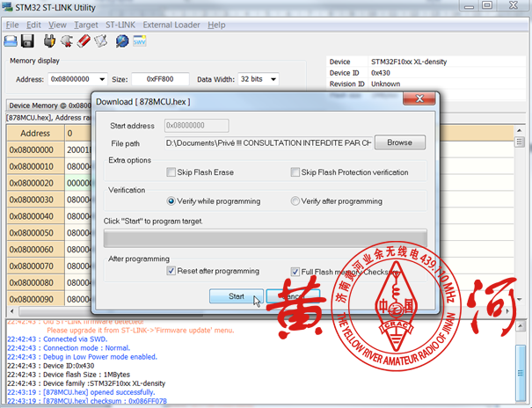Viewport: 532px width, 408px height.
Task: Open the ST-LINK menu
Action: coord(120,25)
